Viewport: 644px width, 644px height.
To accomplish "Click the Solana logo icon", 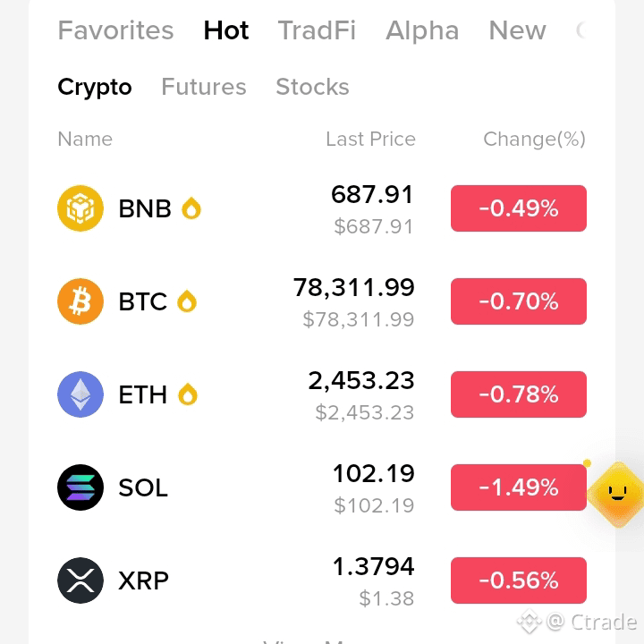I will tap(80, 487).
